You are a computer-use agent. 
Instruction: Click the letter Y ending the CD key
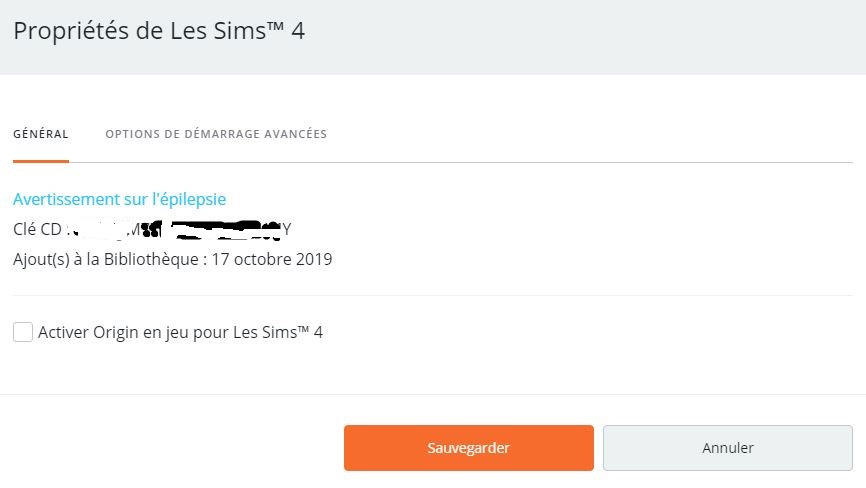click(x=286, y=229)
